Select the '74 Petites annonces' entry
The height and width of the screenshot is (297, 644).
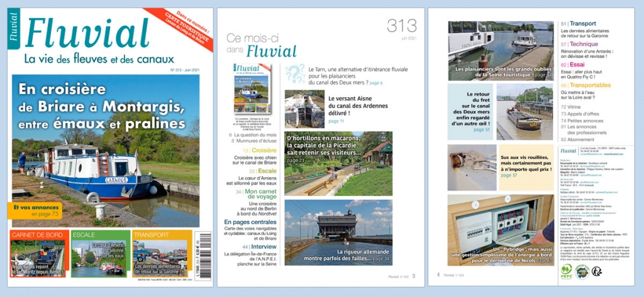[x=582, y=120]
